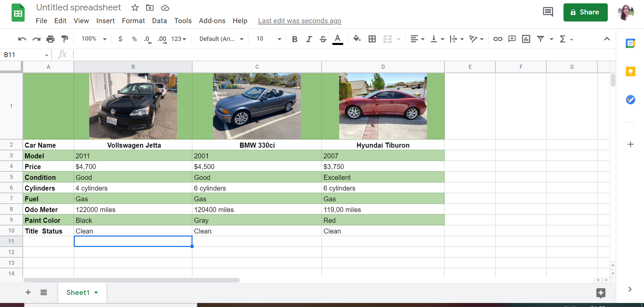Open the File menu
This screenshot has width=644, height=307.
41,21
